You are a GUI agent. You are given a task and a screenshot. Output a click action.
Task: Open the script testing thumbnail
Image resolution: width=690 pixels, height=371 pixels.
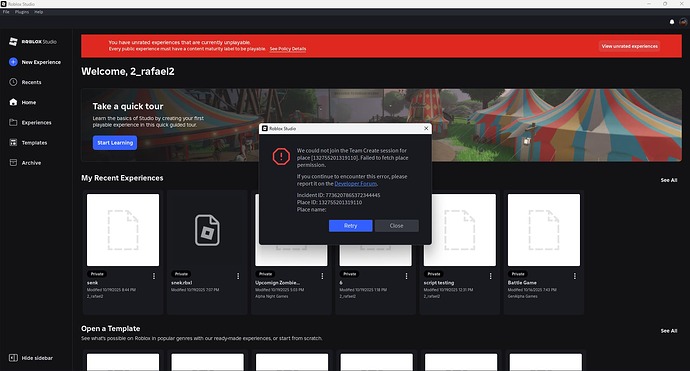[x=460, y=230]
